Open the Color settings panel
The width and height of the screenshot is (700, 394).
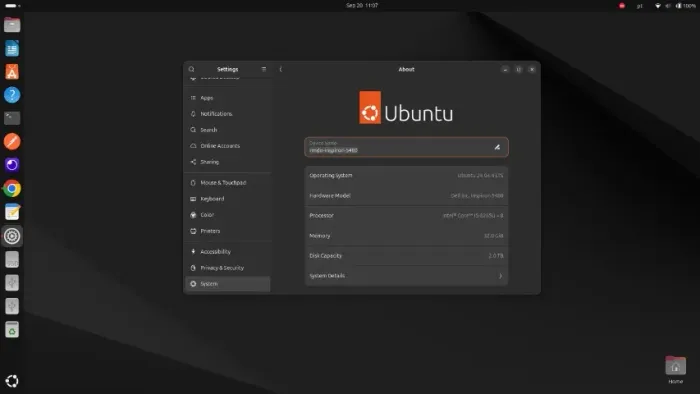click(x=228, y=215)
